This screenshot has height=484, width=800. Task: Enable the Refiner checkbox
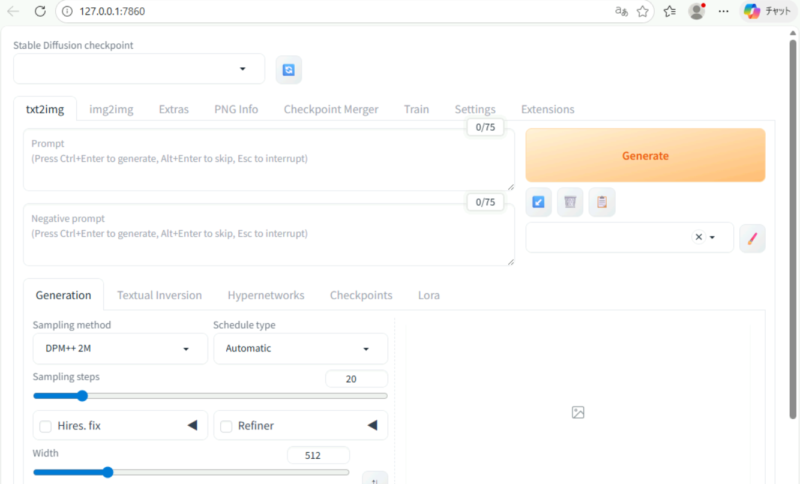[x=226, y=426]
